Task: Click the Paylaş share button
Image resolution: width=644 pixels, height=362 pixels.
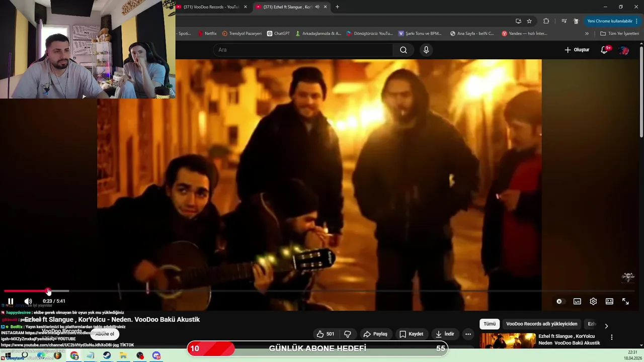Action: point(375,334)
